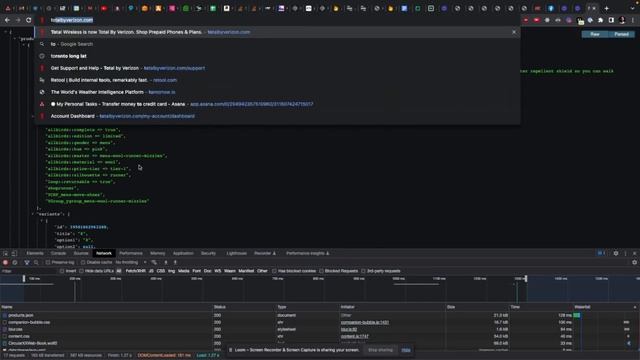Screen dimensions: 640x360
Task: Open the browser side panel icon
Action: [611, 20]
